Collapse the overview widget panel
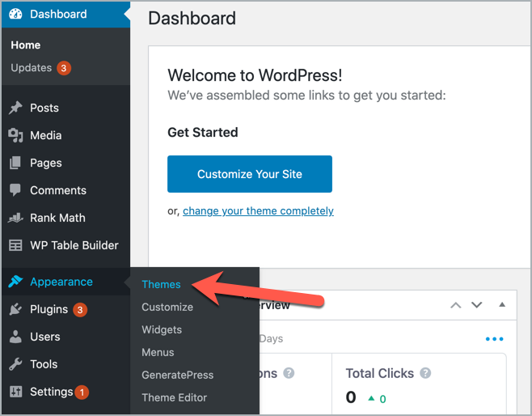The width and height of the screenshot is (532, 416). click(502, 304)
